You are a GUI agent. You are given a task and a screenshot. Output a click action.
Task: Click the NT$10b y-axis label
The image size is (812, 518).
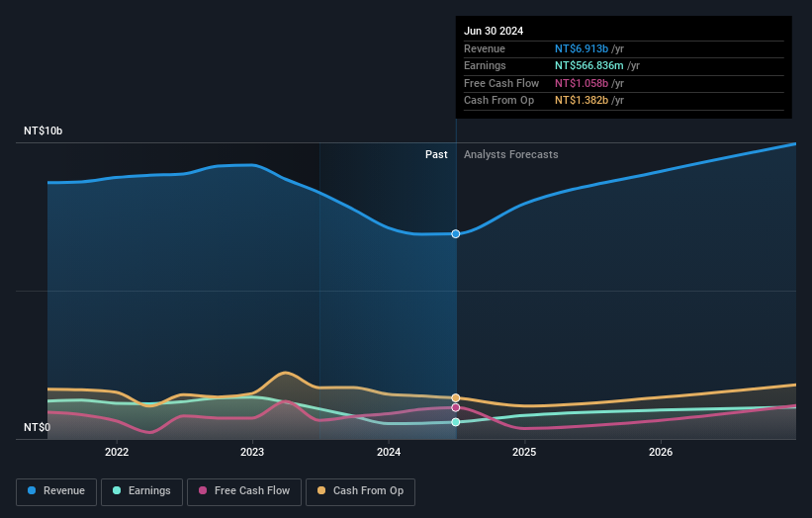43,130
